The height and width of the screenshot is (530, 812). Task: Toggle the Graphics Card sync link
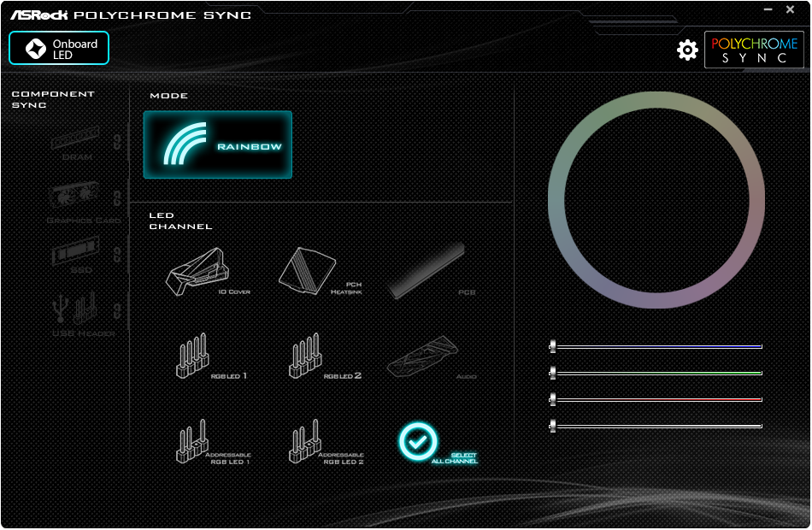(118, 197)
